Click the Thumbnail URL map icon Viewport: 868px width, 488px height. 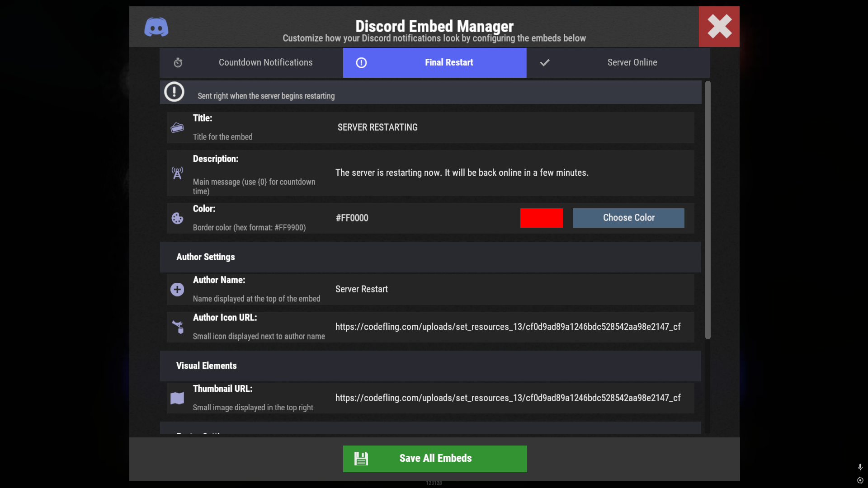pyautogui.click(x=177, y=398)
